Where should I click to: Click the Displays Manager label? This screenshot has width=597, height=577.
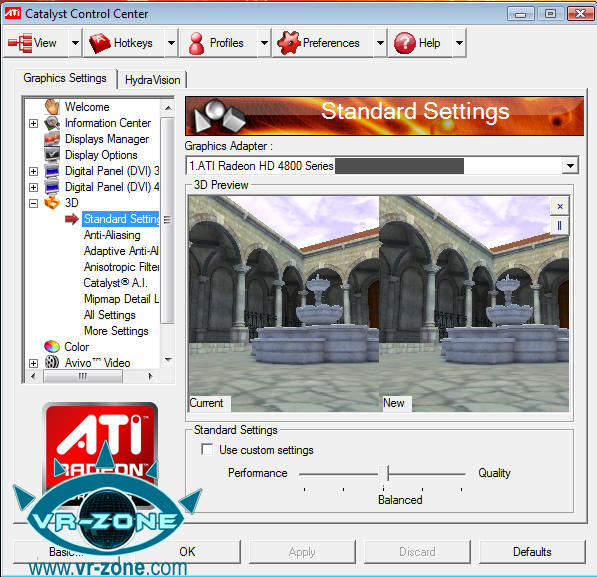(107, 139)
